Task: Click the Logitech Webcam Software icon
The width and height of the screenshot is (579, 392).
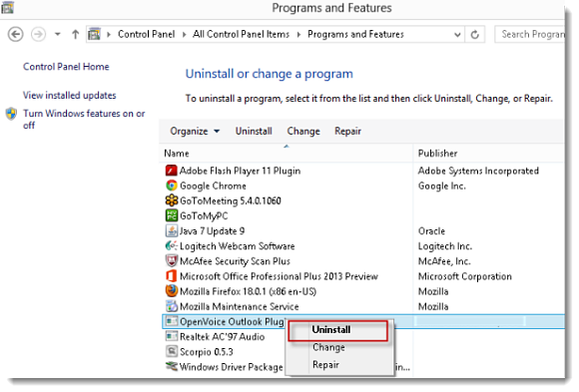Action: click(172, 245)
